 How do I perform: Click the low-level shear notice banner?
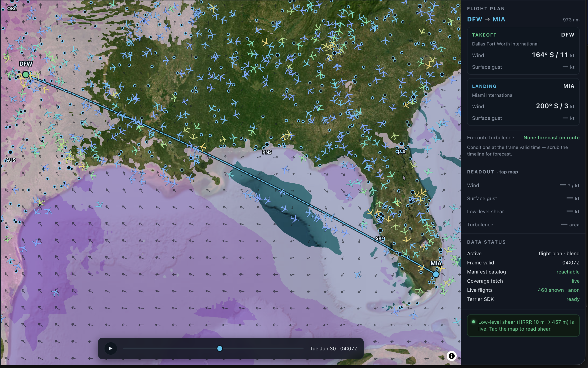click(523, 325)
